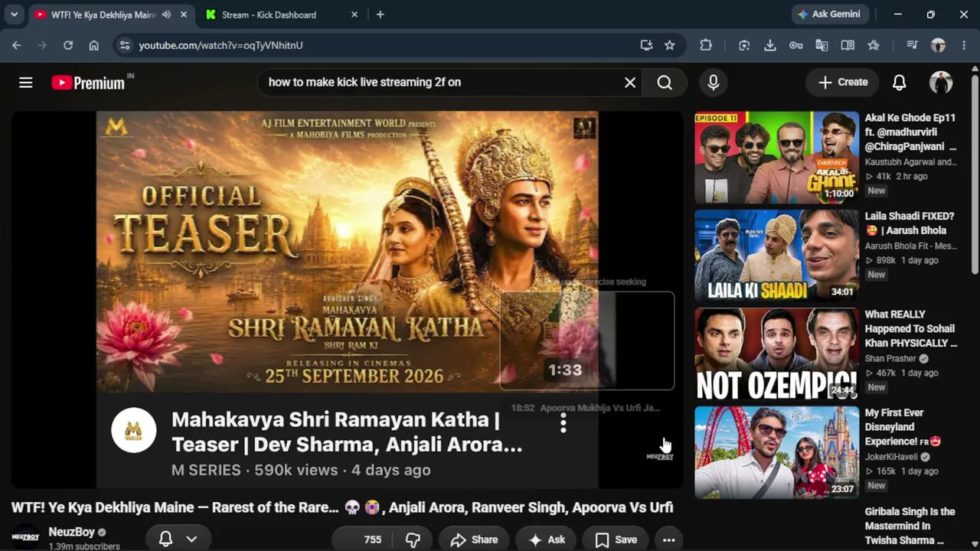
Task: Open more actions menu beside Save
Action: tap(668, 540)
